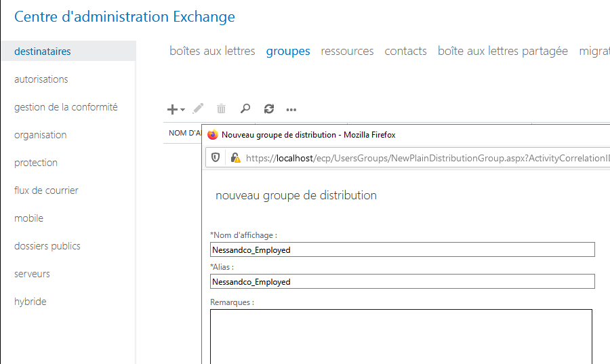Open flux de courrier section
610x364 pixels.
[46, 190]
